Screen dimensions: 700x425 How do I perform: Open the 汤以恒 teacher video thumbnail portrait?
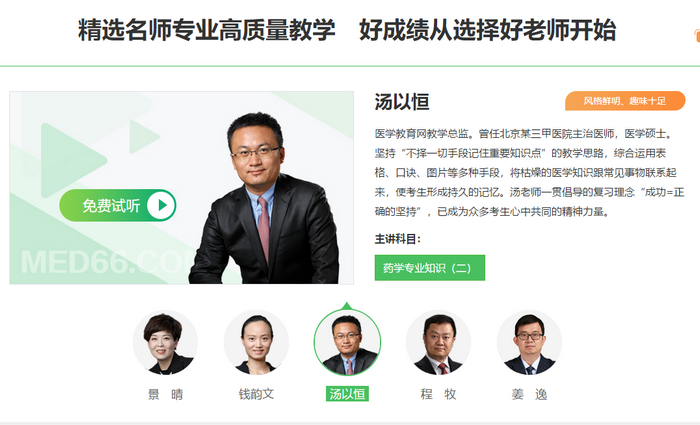tap(182, 188)
